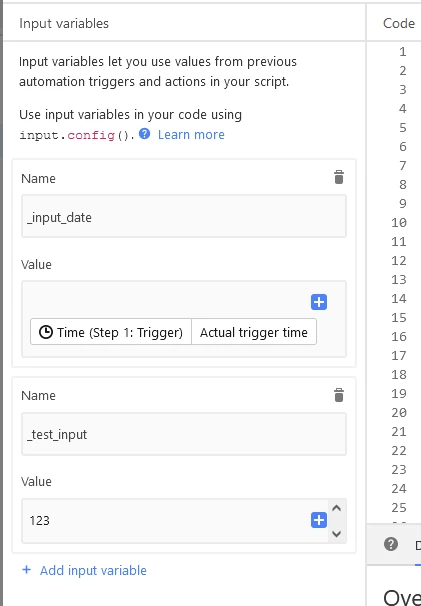The height and width of the screenshot is (606, 421).
Task: Delete the _input_date variable with trash icon
Action: [339, 177]
